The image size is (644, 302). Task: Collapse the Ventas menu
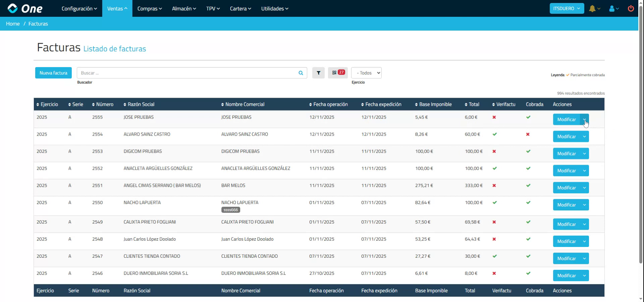click(x=117, y=8)
